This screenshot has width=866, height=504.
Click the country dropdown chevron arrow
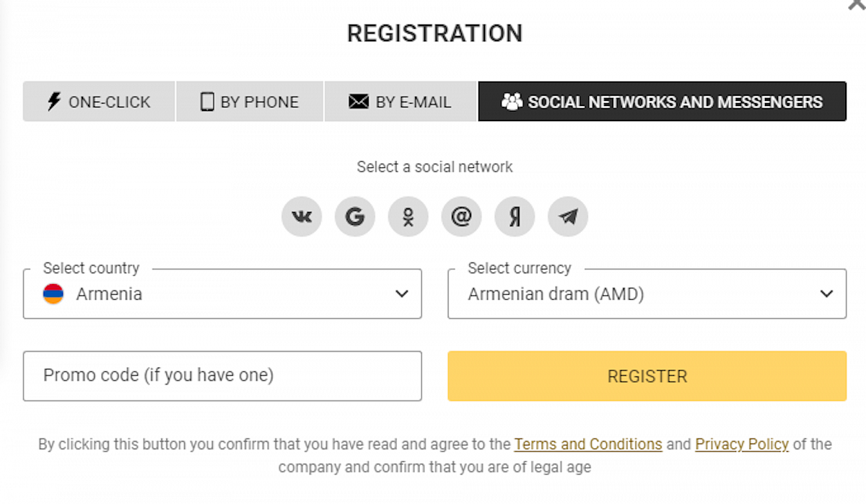[x=402, y=294]
